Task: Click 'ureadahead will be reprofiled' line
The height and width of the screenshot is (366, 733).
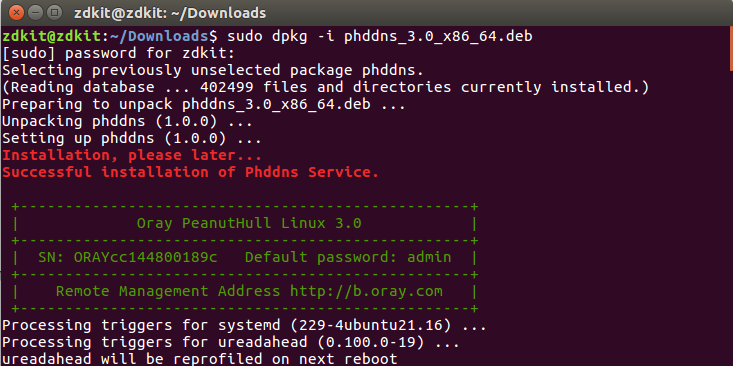Action: point(200,359)
